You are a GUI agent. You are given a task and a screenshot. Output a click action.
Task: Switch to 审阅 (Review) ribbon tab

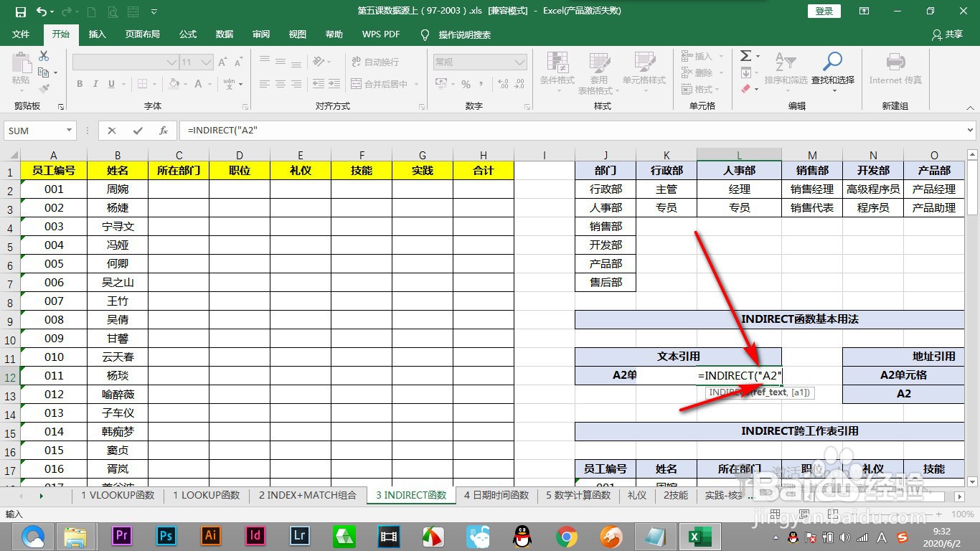coord(261,34)
